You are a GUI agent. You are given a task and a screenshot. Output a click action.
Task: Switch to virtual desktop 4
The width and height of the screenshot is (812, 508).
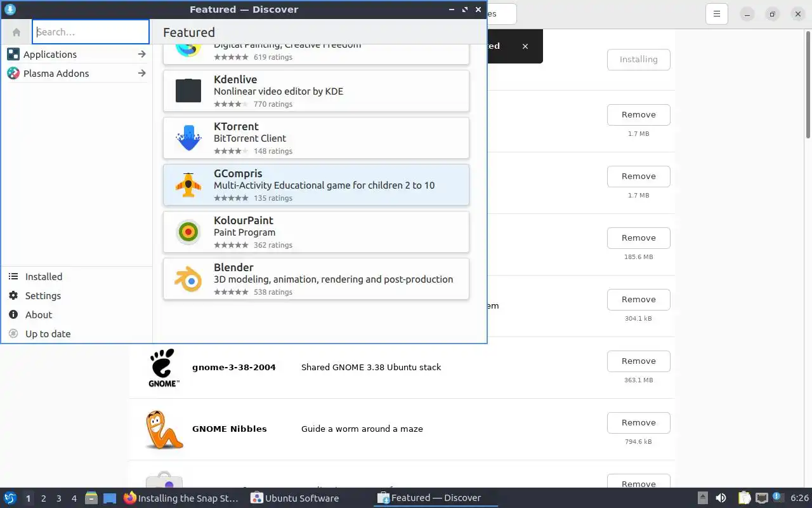click(x=74, y=498)
